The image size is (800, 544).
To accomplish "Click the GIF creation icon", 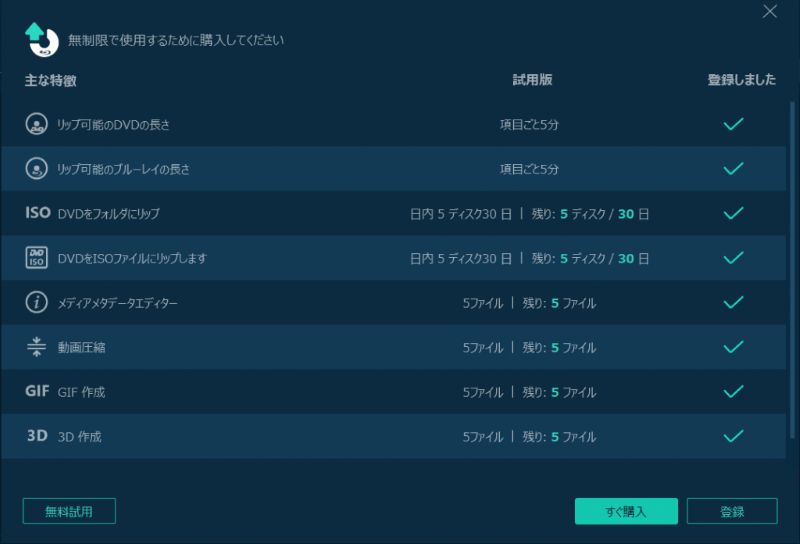I will pyautogui.click(x=37, y=392).
